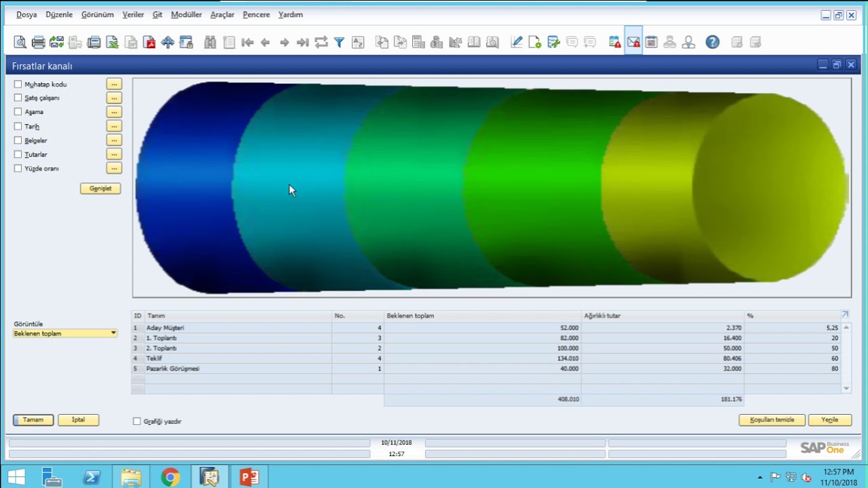Go to first data record arrow
The width and height of the screenshot is (868, 488).
[248, 42]
